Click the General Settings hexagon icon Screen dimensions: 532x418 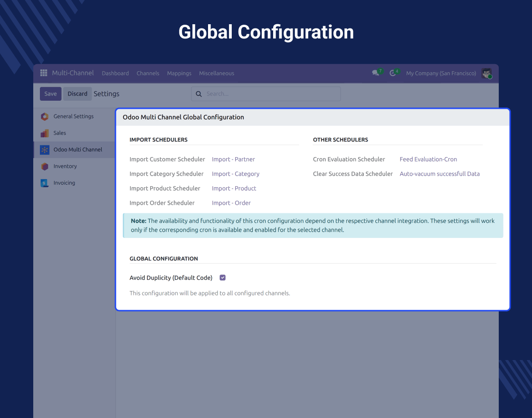(x=45, y=116)
